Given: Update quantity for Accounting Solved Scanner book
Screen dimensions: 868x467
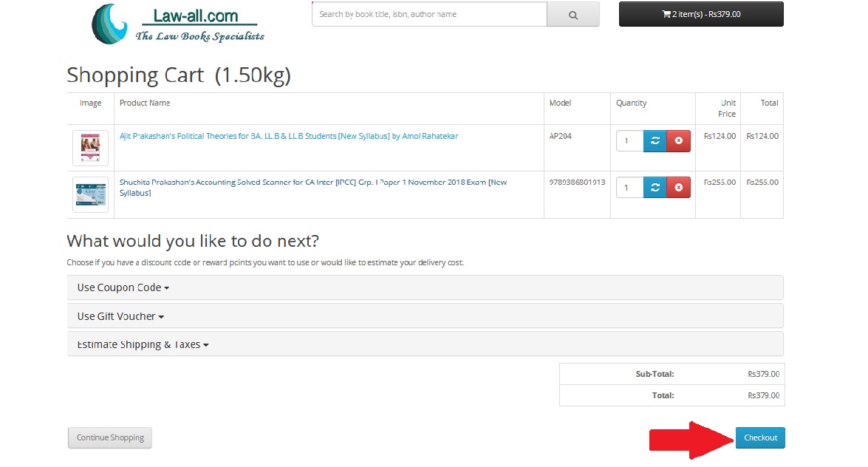Looking at the screenshot, I should click(x=655, y=187).
